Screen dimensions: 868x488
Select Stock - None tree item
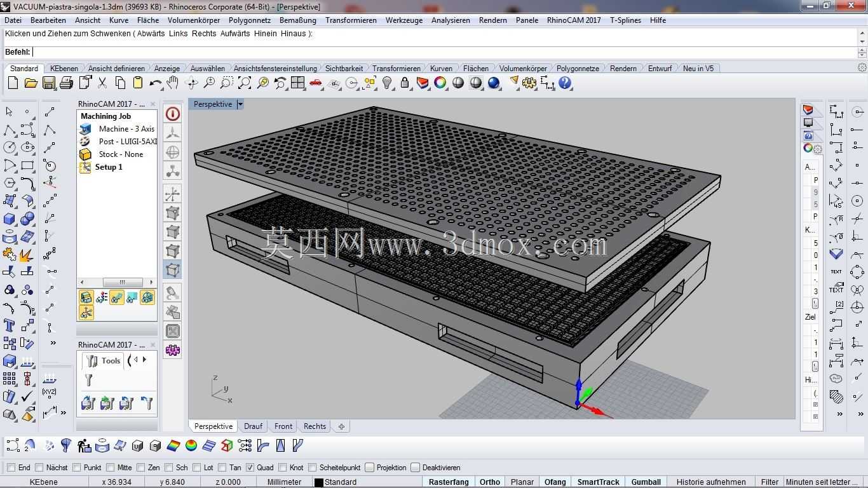click(121, 154)
